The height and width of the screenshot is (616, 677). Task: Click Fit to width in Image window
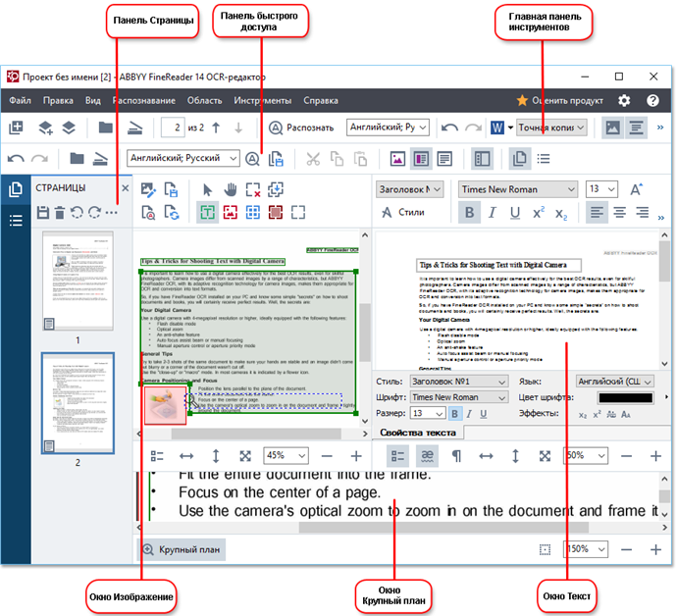(186, 456)
